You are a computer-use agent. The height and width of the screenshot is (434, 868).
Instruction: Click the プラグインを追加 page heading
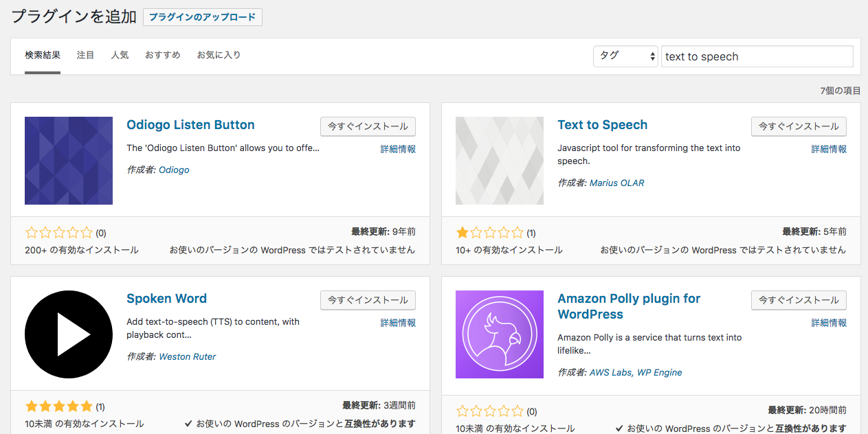click(74, 17)
